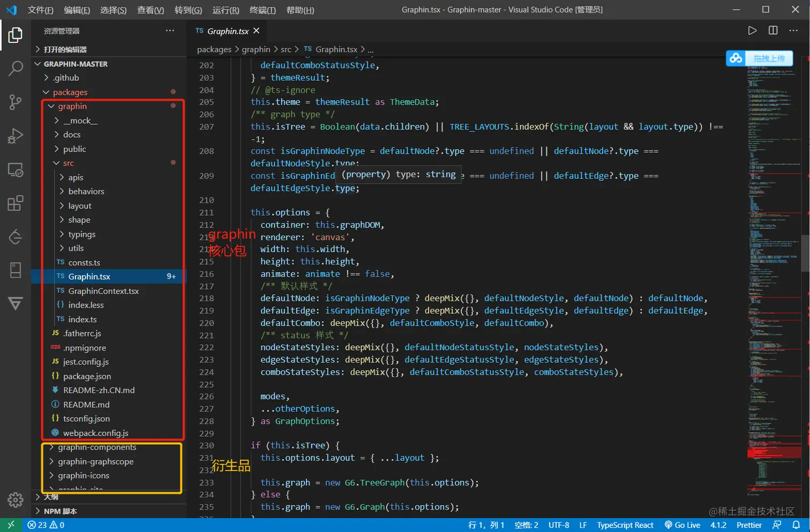Open the Manage gear icon
The image size is (810, 532).
pyautogui.click(x=15, y=500)
